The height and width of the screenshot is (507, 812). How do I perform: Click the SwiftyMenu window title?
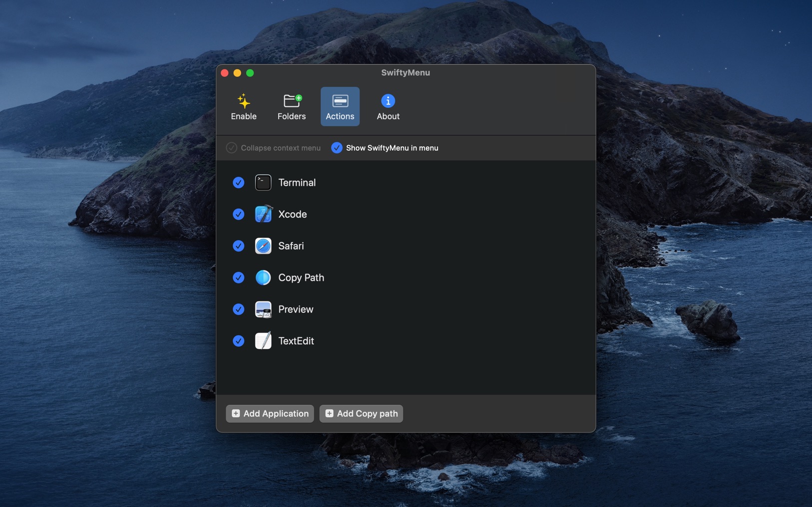tap(406, 72)
